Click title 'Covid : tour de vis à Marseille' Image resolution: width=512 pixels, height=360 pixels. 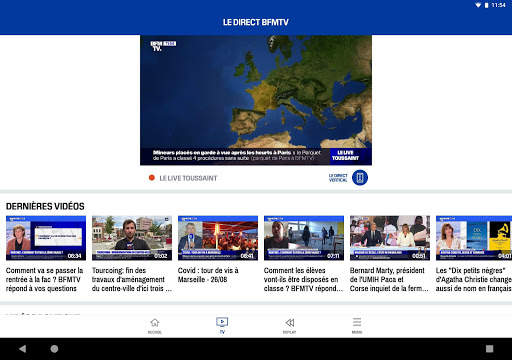(208, 275)
